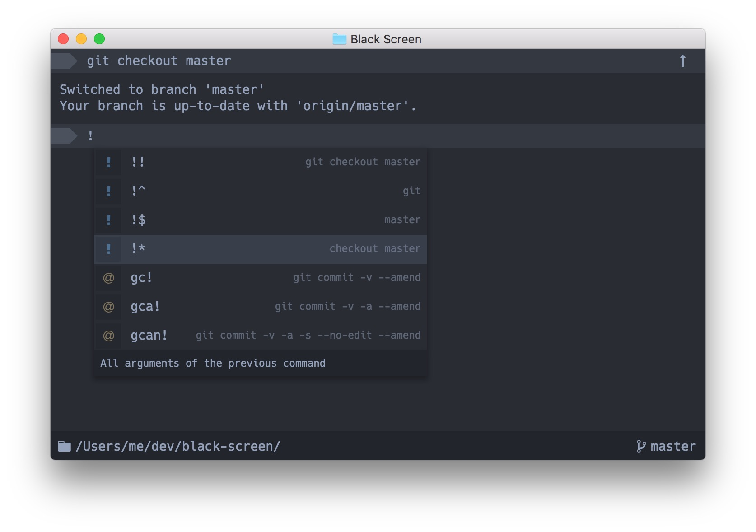756x532 pixels.
Task: Click the exclamation icon beside !*
Action: (x=108, y=249)
